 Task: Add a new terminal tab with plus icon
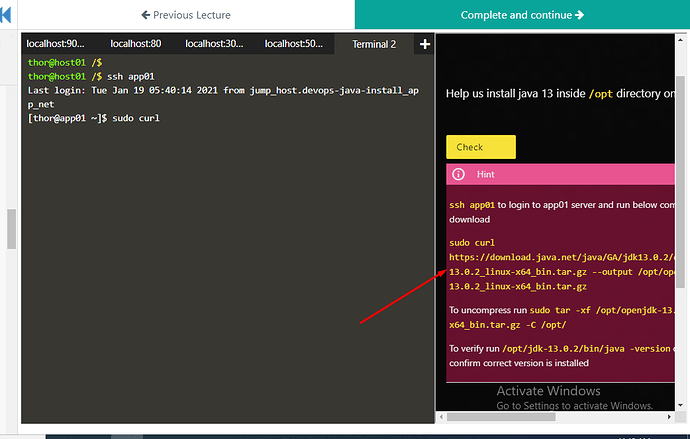click(x=425, y=44)
